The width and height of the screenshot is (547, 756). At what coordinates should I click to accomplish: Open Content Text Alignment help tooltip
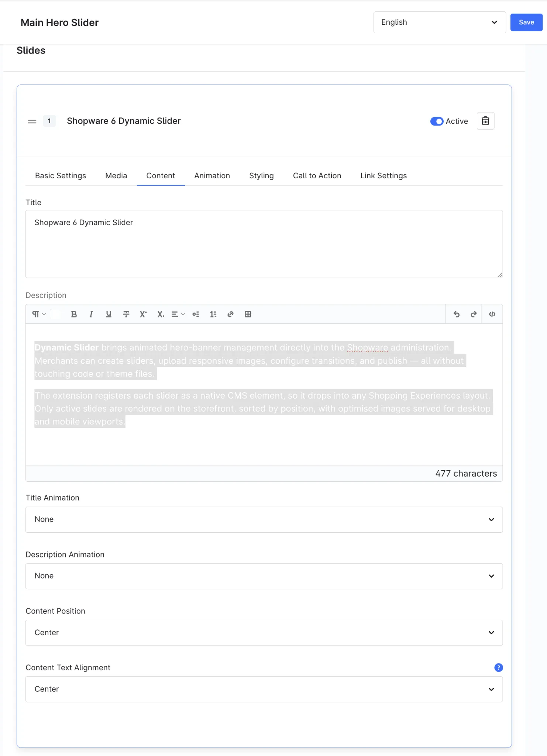(498, 667)
